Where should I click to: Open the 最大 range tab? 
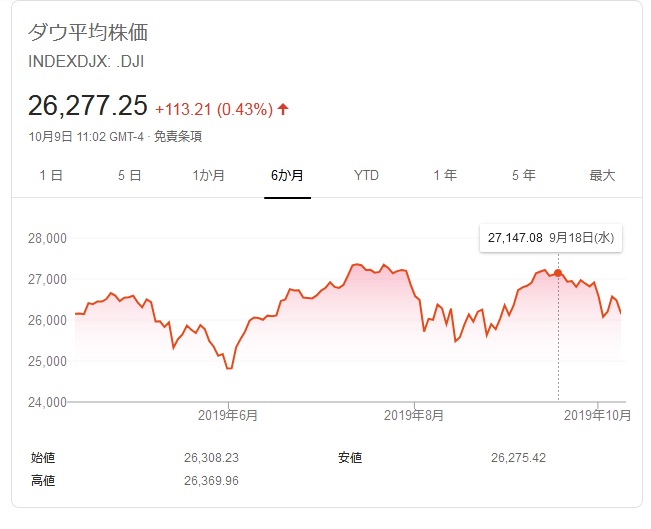point(602,175)
